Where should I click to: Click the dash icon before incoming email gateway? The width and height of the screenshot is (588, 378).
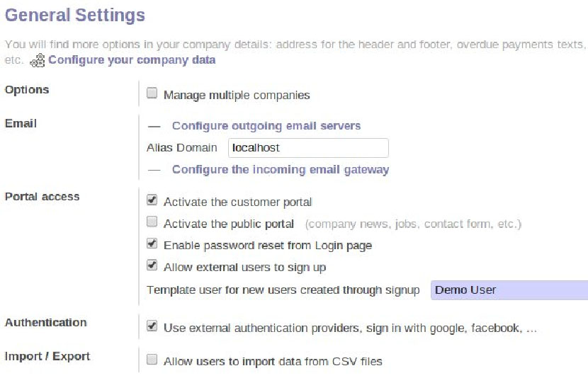click(x=154, y=170)
